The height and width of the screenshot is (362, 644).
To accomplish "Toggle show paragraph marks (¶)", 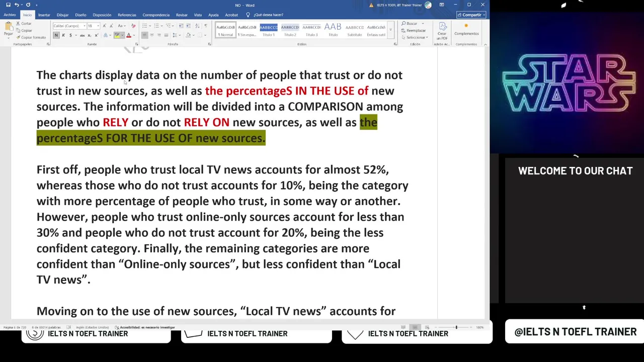I will pyautogui.click(x=205, y=26).
